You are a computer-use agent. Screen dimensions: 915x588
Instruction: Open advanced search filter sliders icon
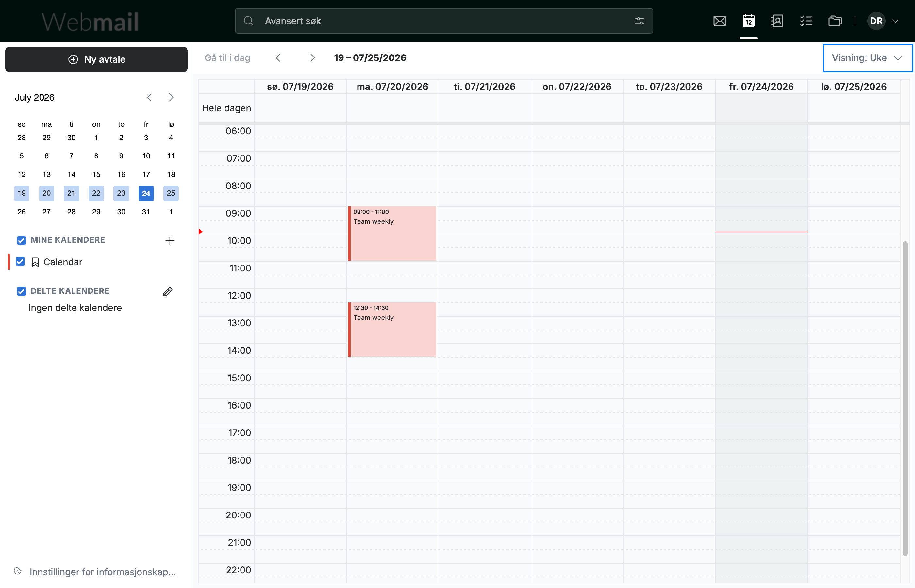(639, 21)
